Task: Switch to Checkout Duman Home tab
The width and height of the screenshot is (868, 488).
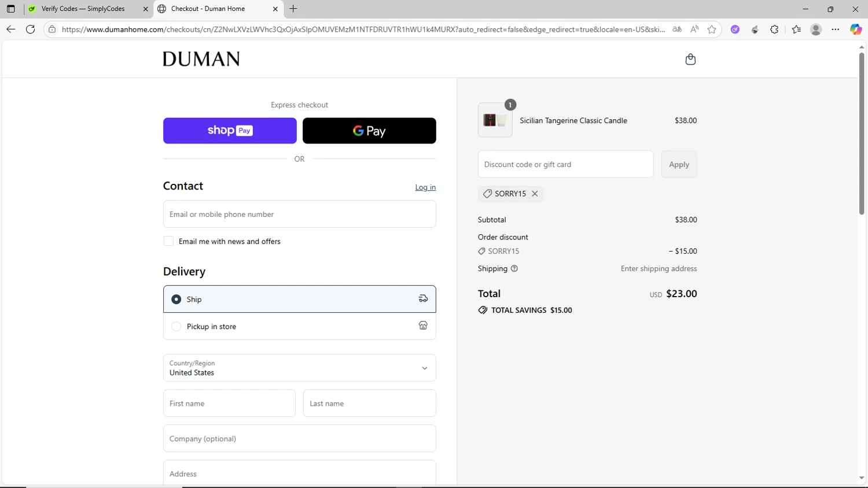Action: 219,9
